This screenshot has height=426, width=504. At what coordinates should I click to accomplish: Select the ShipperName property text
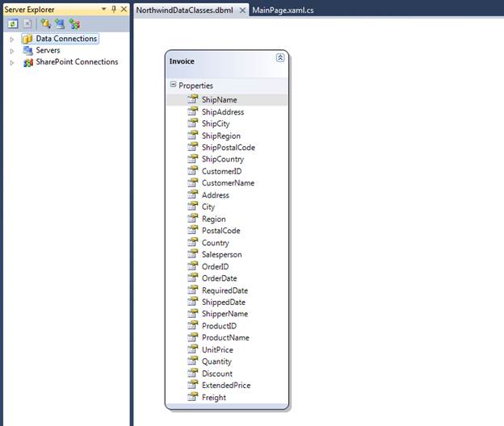[225, 314]
